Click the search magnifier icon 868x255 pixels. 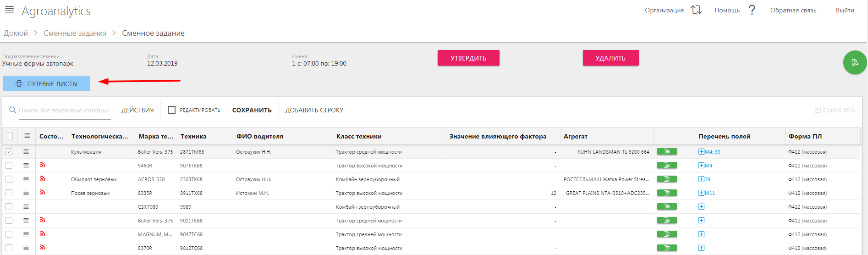(12, 110)
